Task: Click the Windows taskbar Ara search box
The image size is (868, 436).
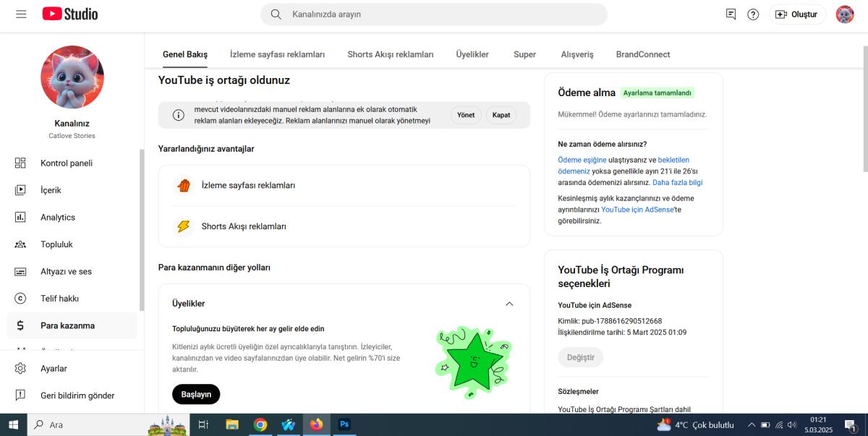Action: 109,424
